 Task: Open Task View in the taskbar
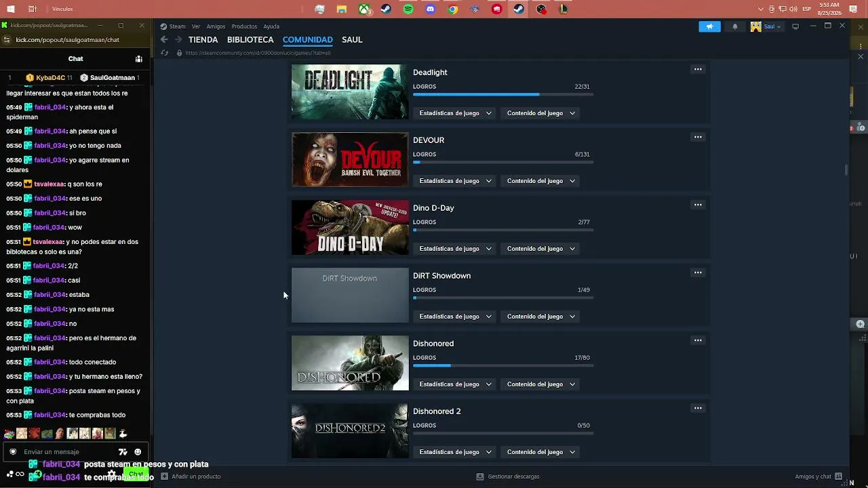[33, 9]
